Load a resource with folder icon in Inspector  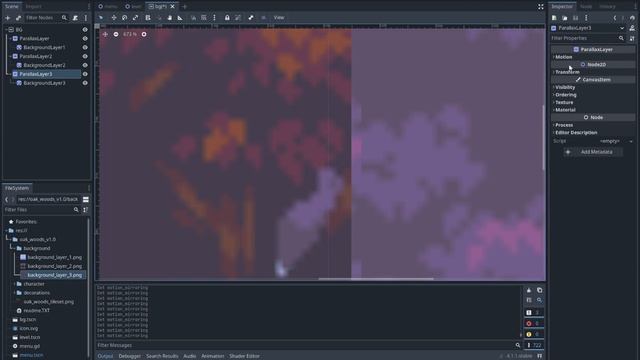564,18
